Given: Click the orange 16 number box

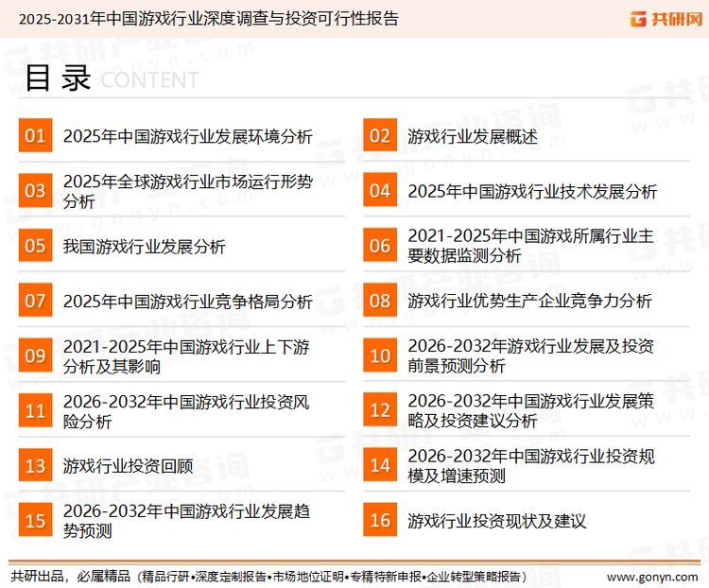Looking at the screenshot, I should 380,520.
